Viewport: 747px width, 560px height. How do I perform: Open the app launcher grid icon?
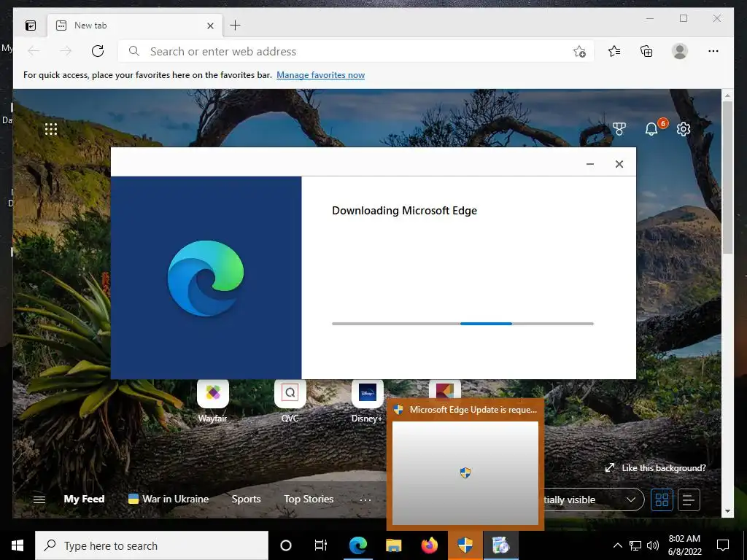pyautogui.click(x=51, y=129)
